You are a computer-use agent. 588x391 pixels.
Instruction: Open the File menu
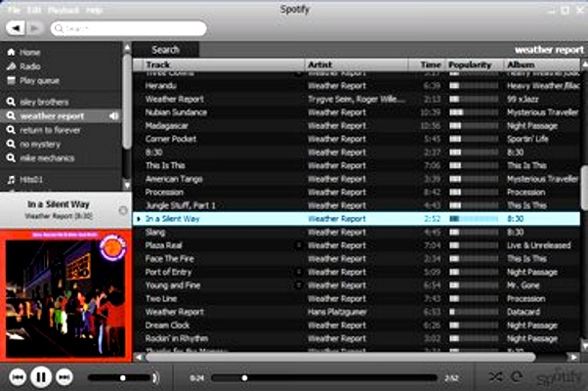[x=13, y=9]
